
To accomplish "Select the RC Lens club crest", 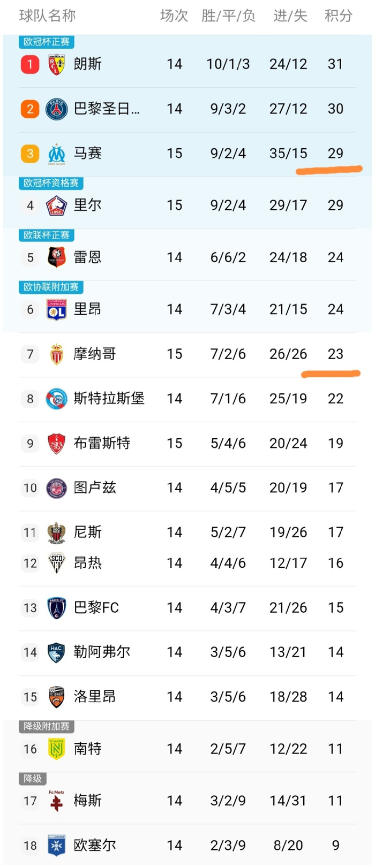I will click(55, 64).
